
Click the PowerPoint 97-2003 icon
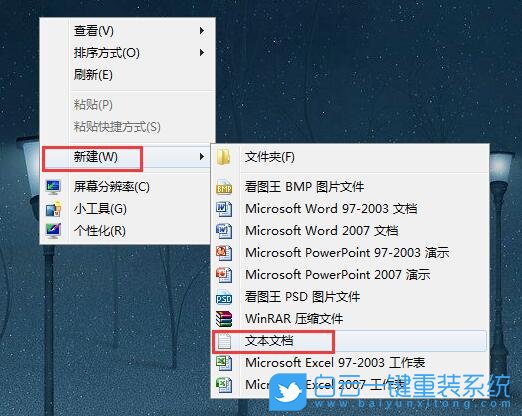coord(224,253)
